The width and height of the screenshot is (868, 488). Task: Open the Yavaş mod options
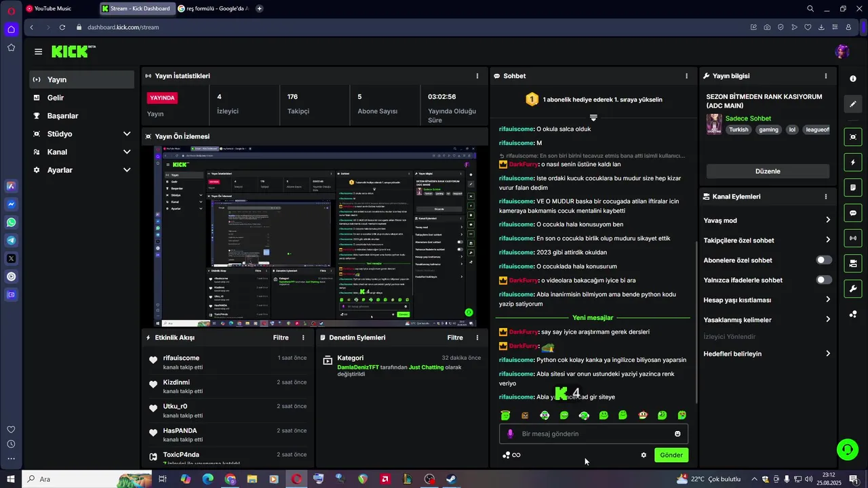pyautogui.click(x=767, y=220)
